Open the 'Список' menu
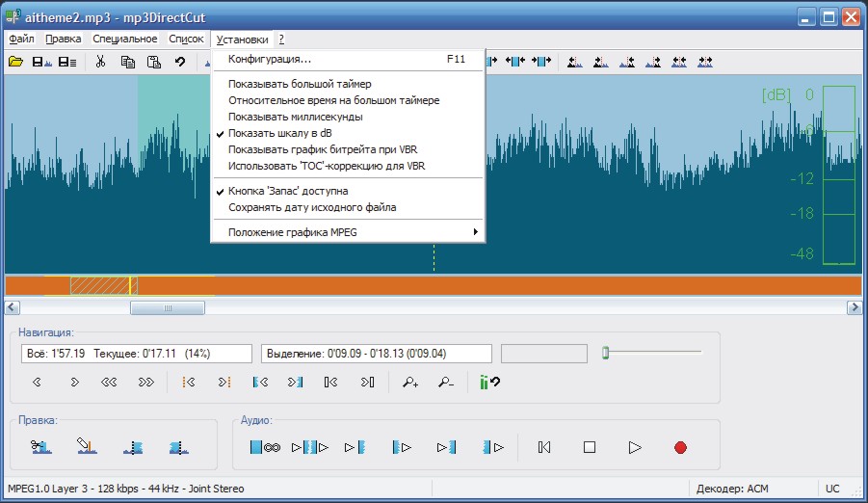Image resolution: width=868 pixels, height=503 pixels. (x=186, y=39)
